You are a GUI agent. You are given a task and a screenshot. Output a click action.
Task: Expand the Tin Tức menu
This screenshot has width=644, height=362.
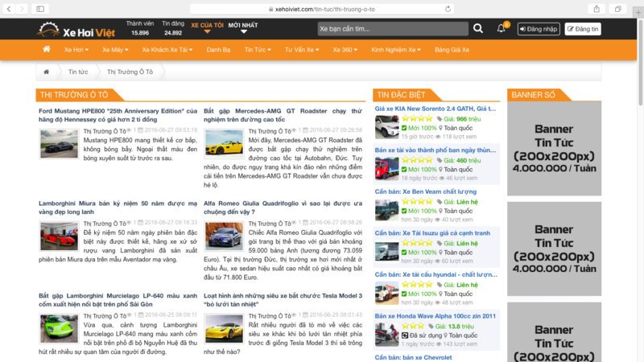coord(258,50)
